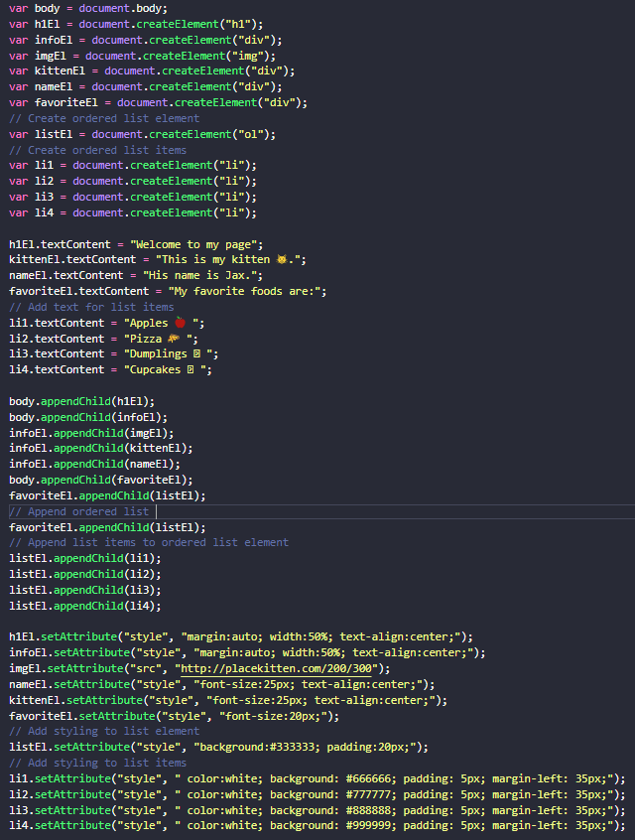The image size is (635, 840).
Task: Click the '#888888' color value on li3 line
Action: pyautogui.click(x=368, y=810)
